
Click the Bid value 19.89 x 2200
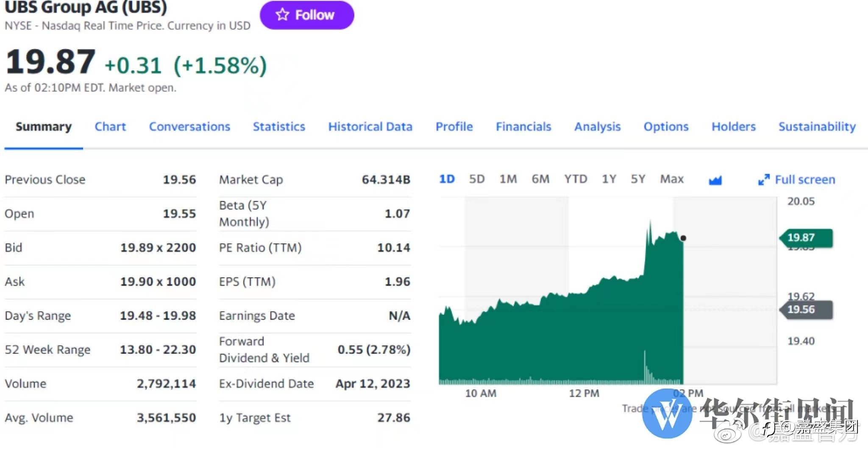(x=158, y=248)
